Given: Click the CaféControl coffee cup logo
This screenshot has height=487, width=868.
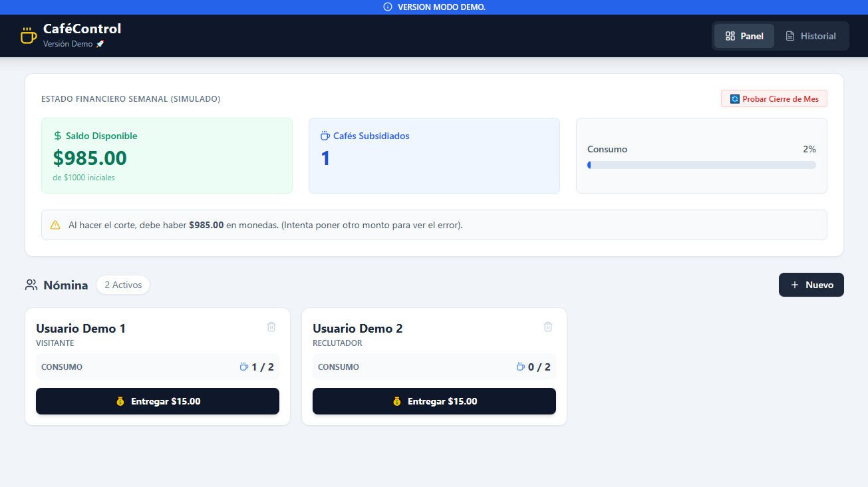Looking at the screenshot, I should (28, 36).
